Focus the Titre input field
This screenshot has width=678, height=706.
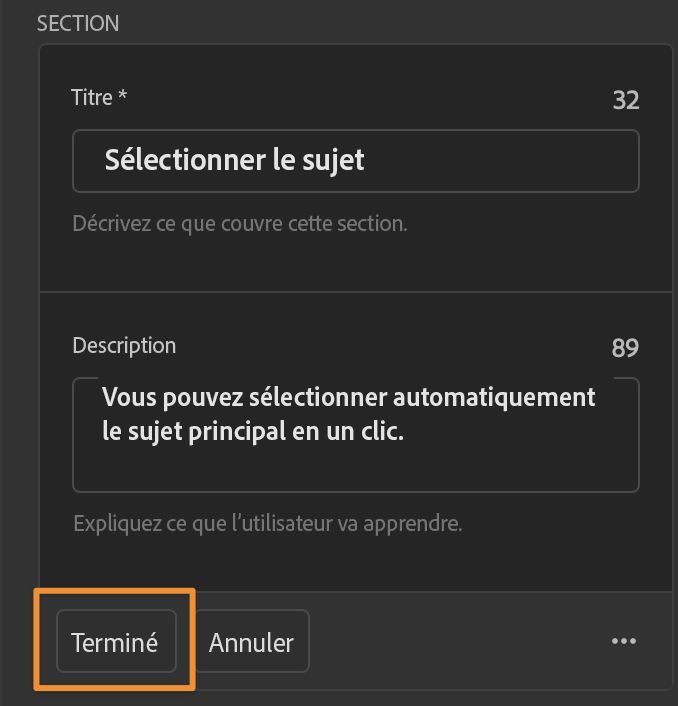tap(355, 160)
